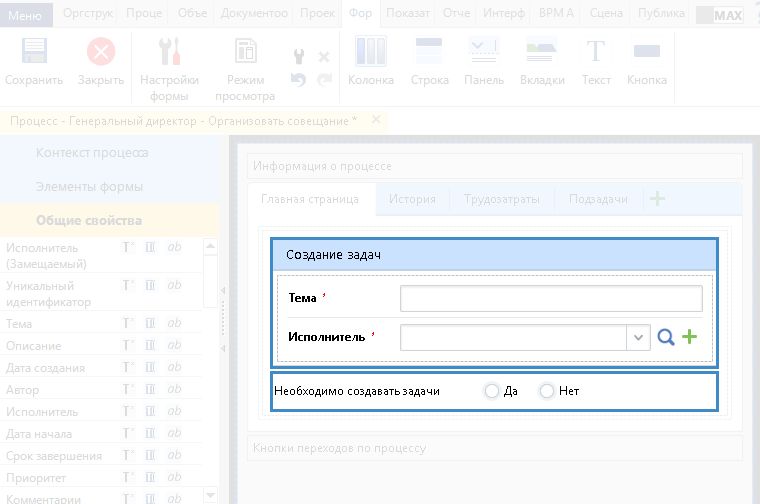Click the small gray X delete icon
Viewport: 760px width, 504px height.
[x=324, y=57]
